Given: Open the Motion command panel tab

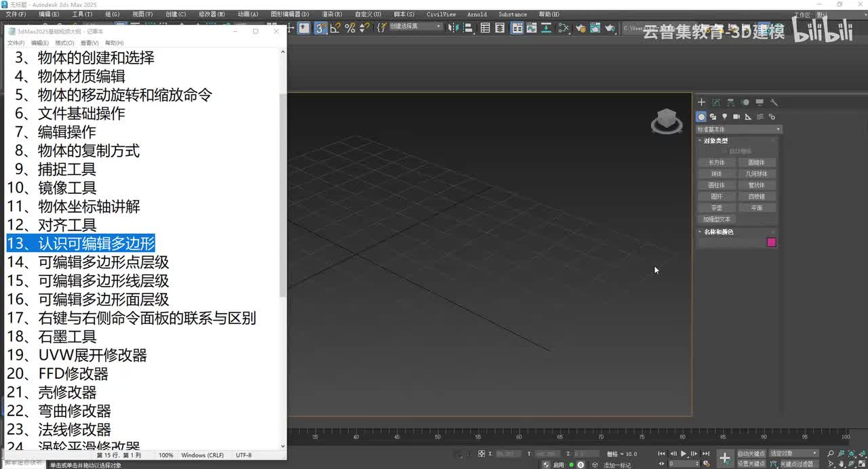Looking at the screenshot, I should (x=745, y=102).
